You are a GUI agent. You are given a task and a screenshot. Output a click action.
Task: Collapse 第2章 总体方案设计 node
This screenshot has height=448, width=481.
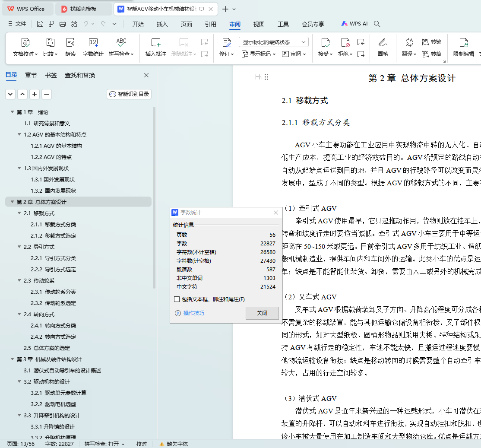[x=12, y=202]
